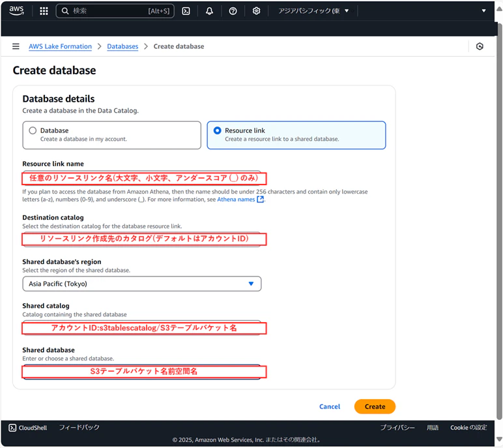
Task: Open the help question mark menu
Action: [233, 11]
